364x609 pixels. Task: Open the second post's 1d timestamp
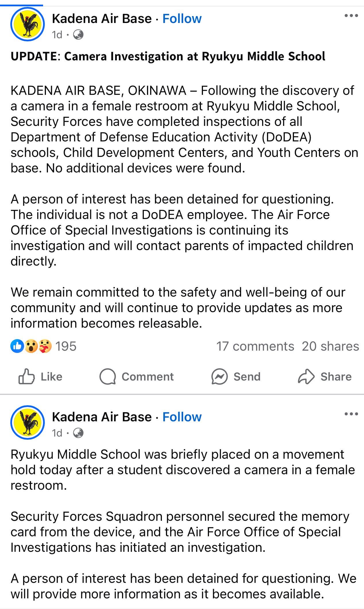(57, 433)
